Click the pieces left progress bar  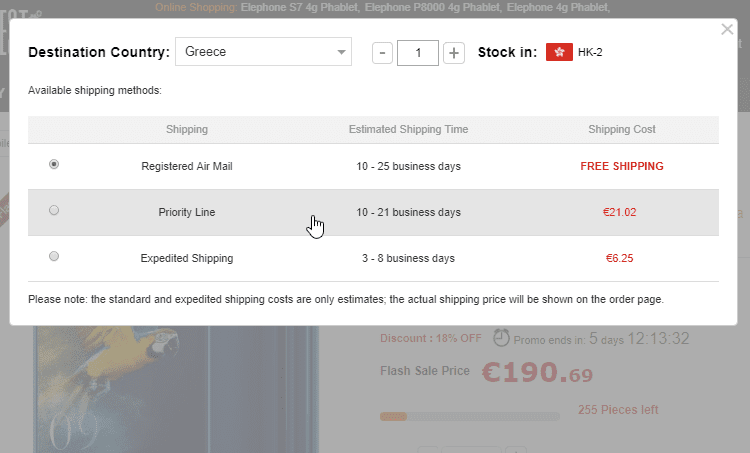(x=469, y=415)
